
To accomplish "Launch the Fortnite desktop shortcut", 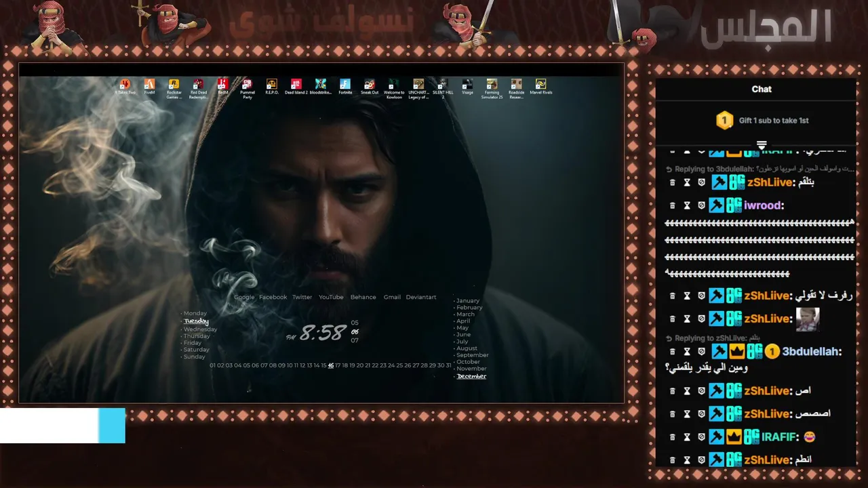I will tap(345, 87).
